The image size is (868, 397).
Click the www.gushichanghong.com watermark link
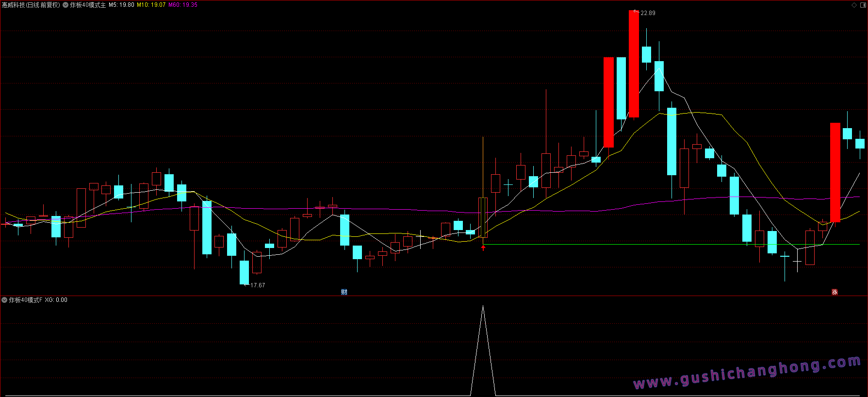[747, 373]
